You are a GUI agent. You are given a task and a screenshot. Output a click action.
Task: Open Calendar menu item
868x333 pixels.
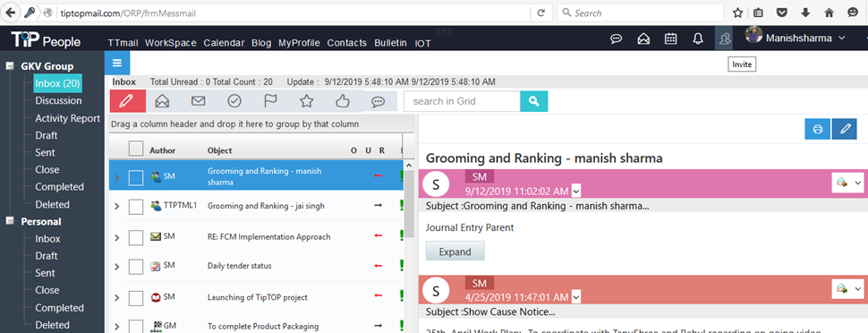(224, 43)
